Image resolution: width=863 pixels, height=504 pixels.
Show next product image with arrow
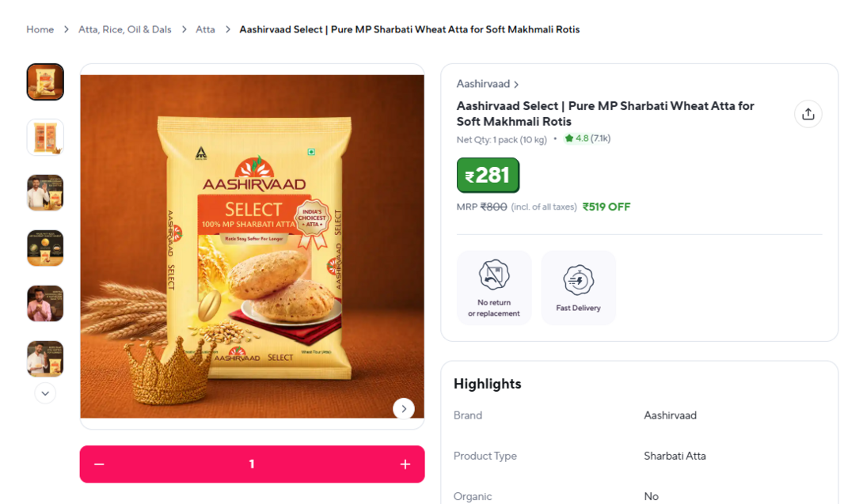[404, 409]
